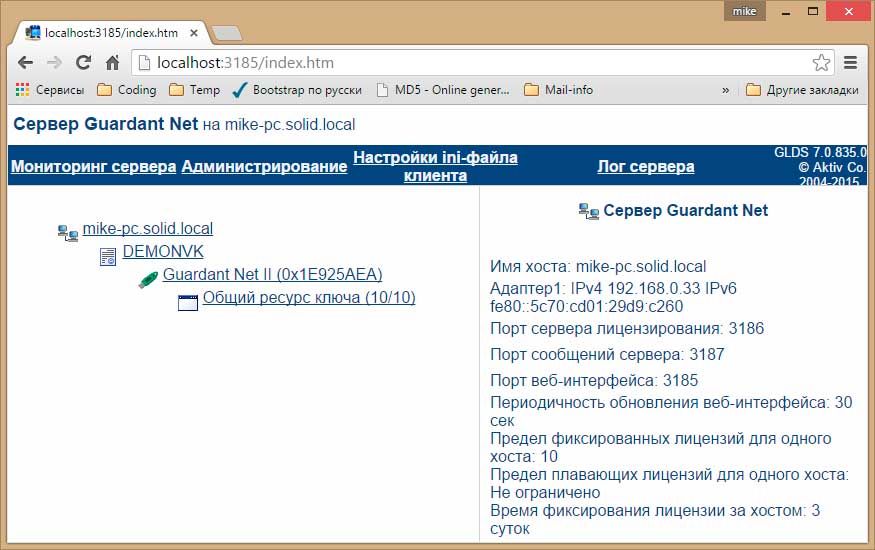The image size is (875, 550).
Task: Open the Другие закладки bookmarks folder
Action: [x=802, y=90]
